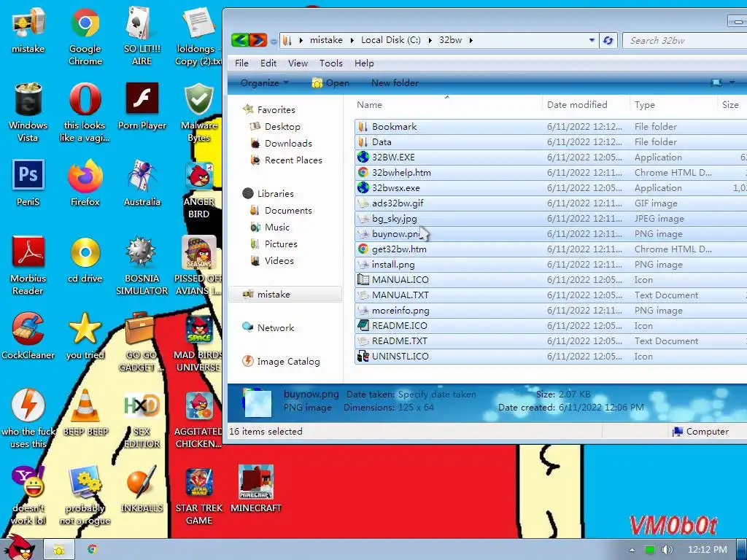Open Morbius Reader PDF icon
This screenshot has height=560, width=747.
click(x=28, y=265)
